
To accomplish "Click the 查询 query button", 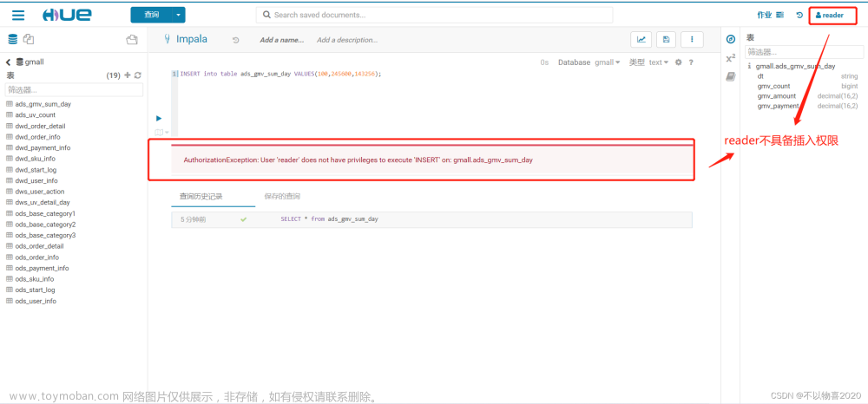I will tap(151, 15).
